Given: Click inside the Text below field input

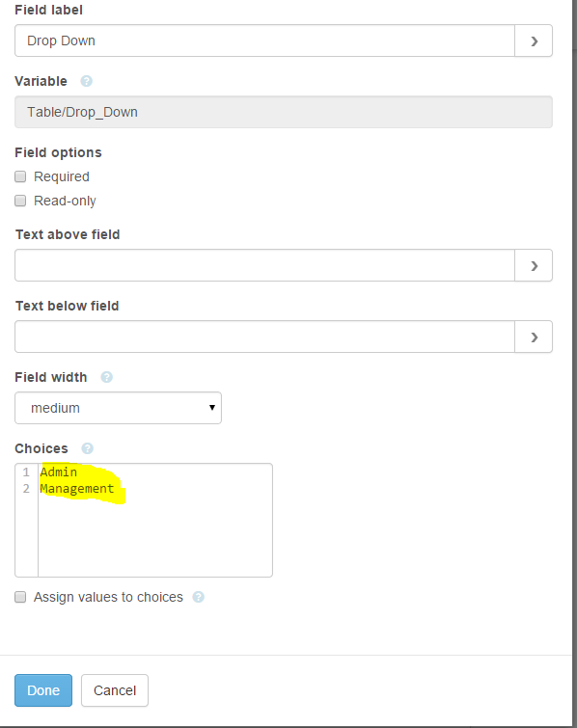Looking at the screenshot, I should pos(264,337).
